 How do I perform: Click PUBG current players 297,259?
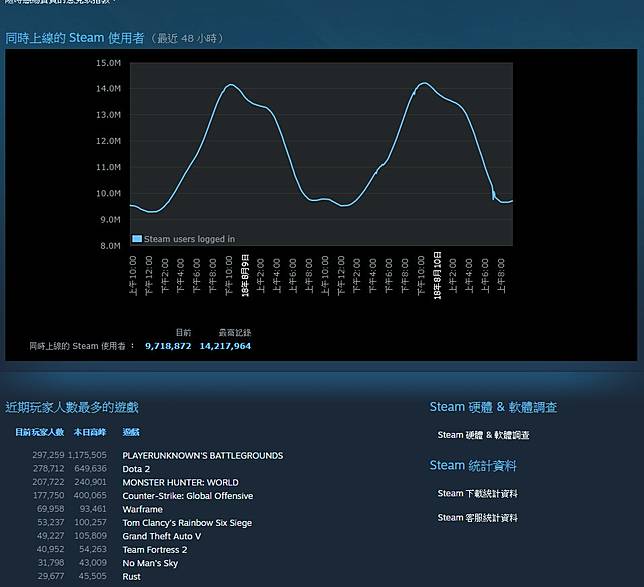tap(48, 455)
